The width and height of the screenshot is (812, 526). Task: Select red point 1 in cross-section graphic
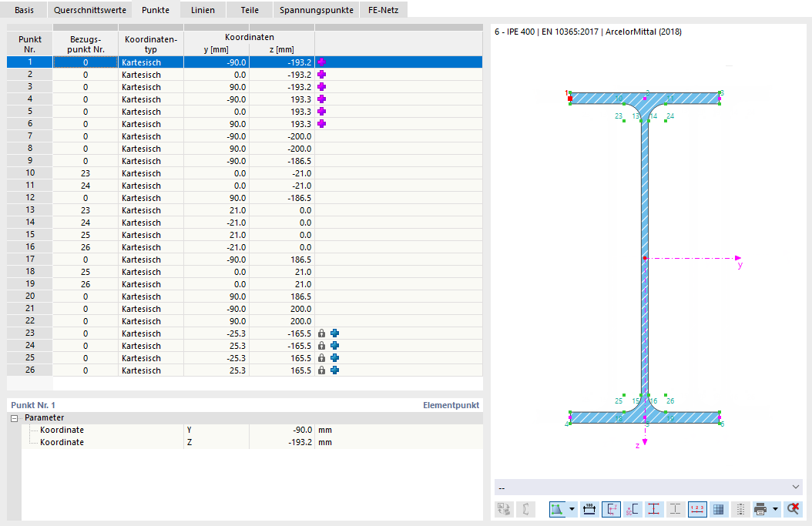click(570, 99)
